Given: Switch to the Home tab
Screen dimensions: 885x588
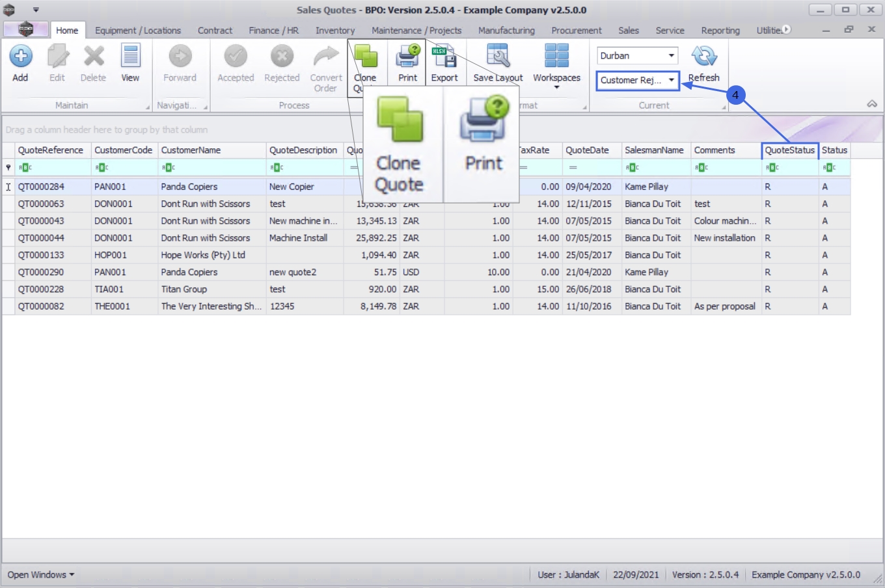Looking at the screenshot, I should coord(67,31).
